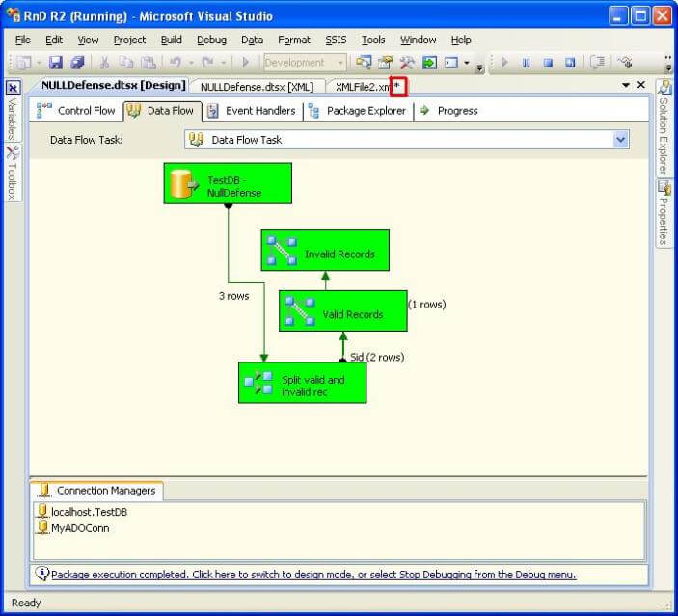
Task: Click the localhost.TestDB connection manager
Action: click(83, 512)
